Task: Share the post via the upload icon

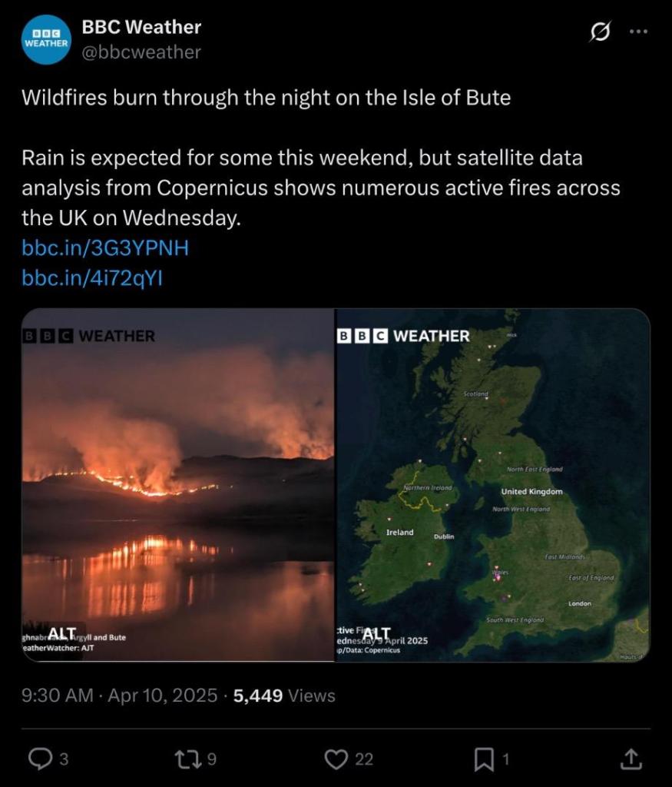Action: pyautogui.click(x=631, y=759)
